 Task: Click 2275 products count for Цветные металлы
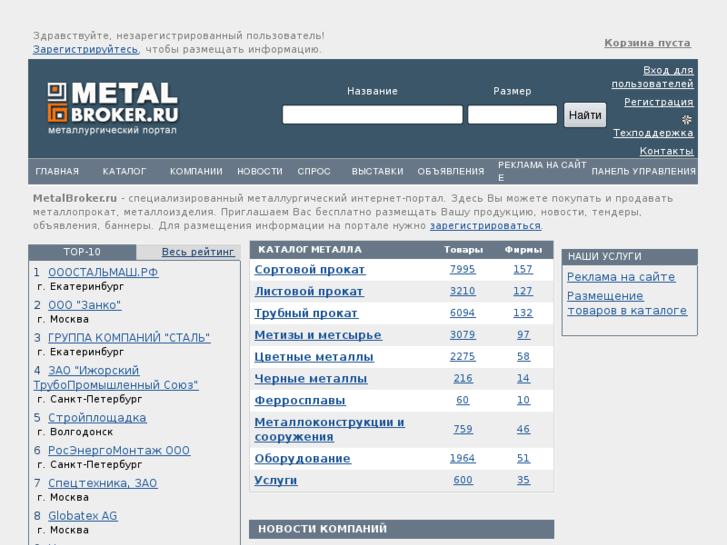click(x=462, y=356)
